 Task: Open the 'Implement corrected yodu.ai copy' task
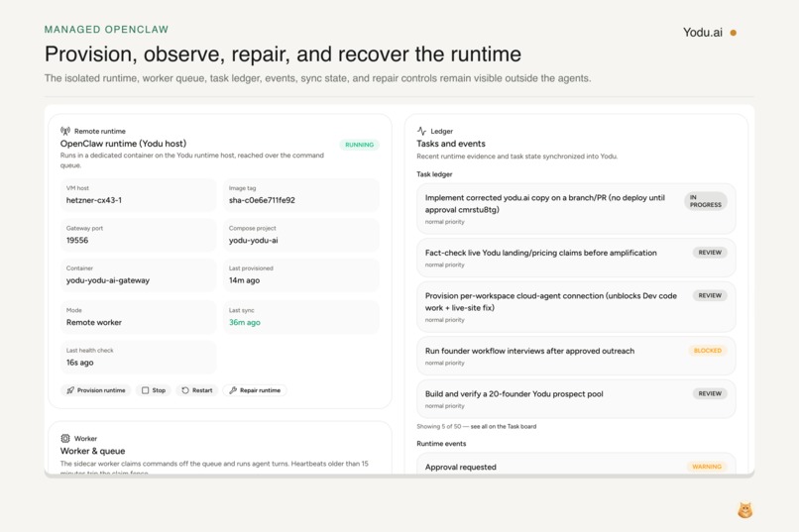(x=576, y=209)
